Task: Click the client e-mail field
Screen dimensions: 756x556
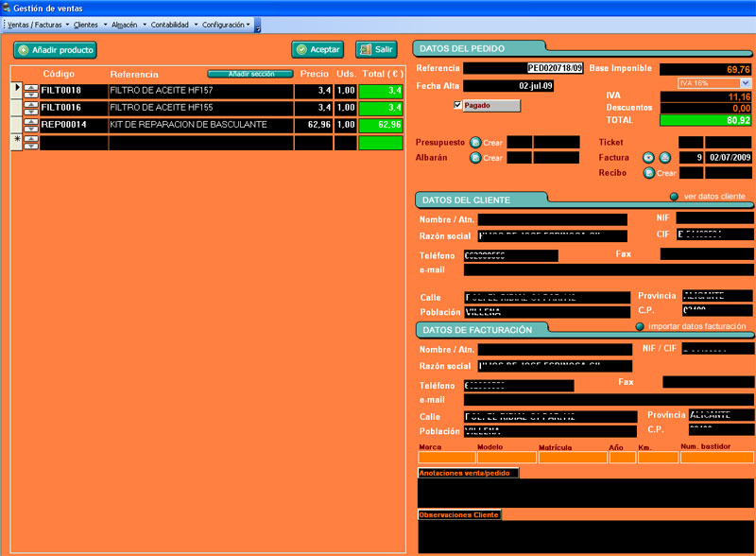Action: click(x=609, y=269)
